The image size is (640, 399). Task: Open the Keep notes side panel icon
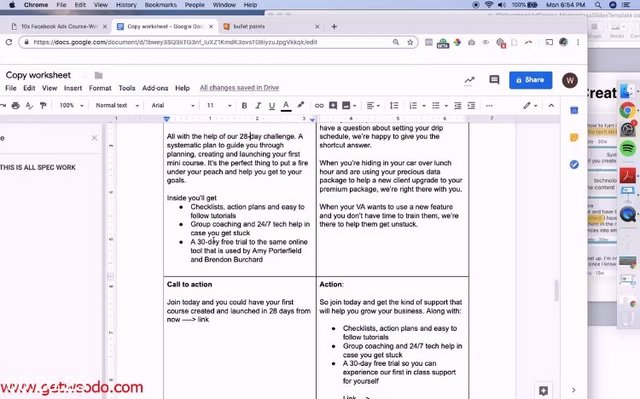pyautogui.click(x=574, y=137)
